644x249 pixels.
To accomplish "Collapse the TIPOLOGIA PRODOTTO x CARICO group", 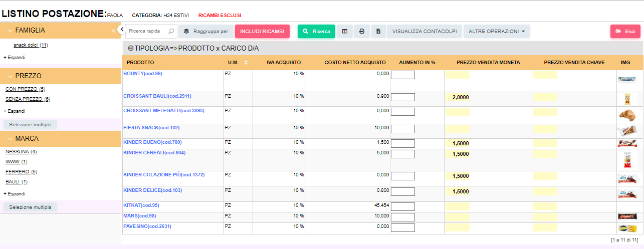I will click(130, 49).
